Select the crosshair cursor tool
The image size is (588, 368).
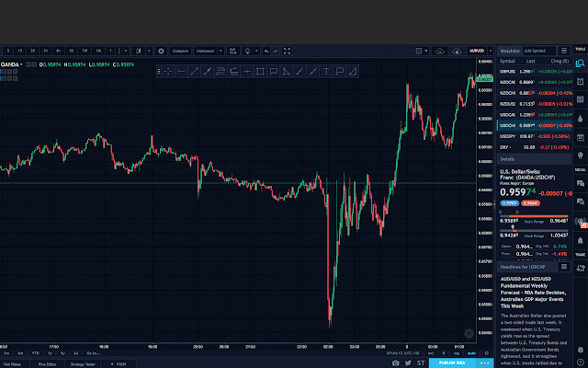point(168,72)
